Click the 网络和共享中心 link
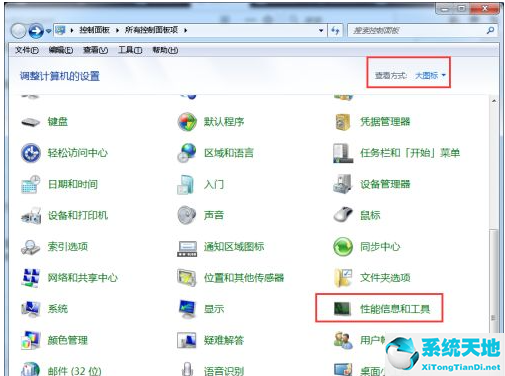505x376 pixels. pos(83,278)
